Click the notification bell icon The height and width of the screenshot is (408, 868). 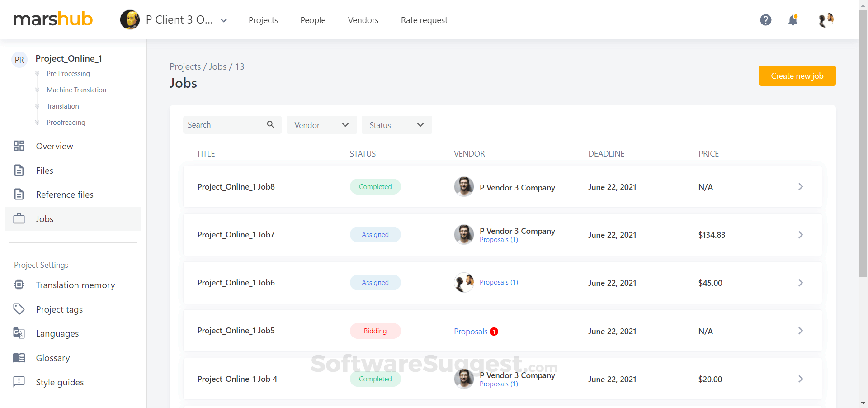(x=793, y=20)
